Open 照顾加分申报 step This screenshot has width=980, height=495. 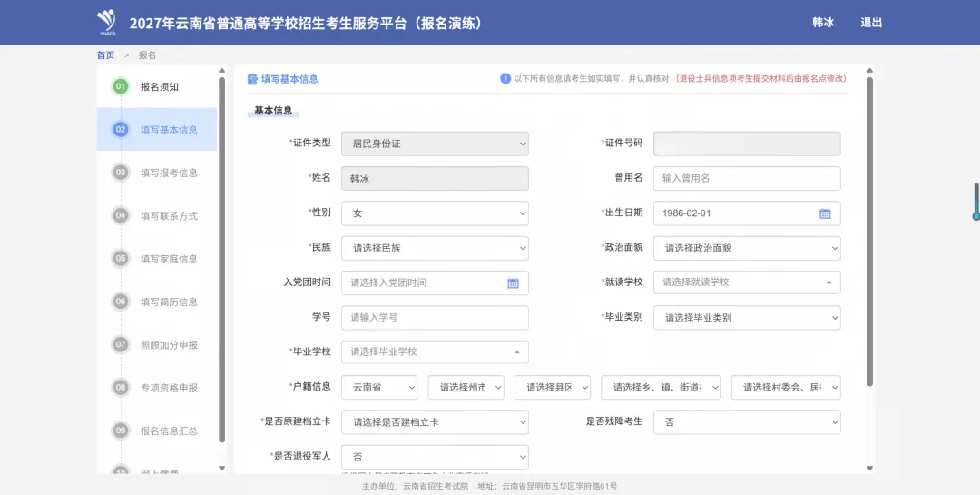coord(157,344)
